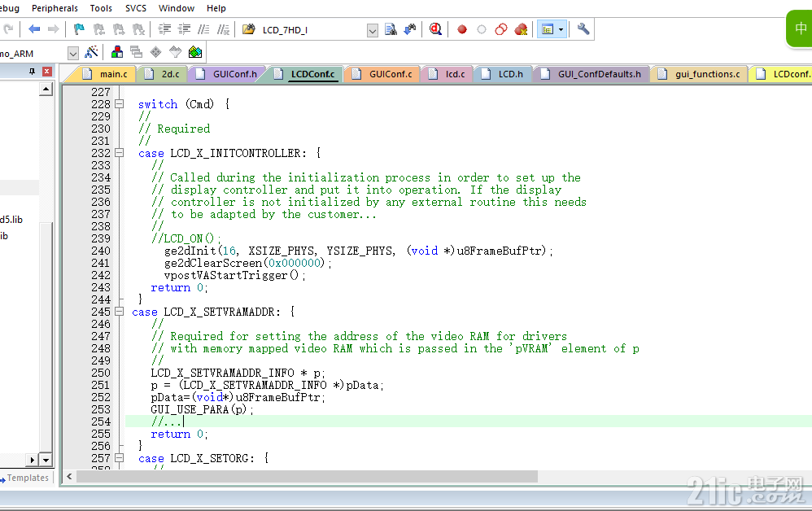The height and width of the screenshot is (511, 812).
Task: Open the Window menu
Action: 176,8
